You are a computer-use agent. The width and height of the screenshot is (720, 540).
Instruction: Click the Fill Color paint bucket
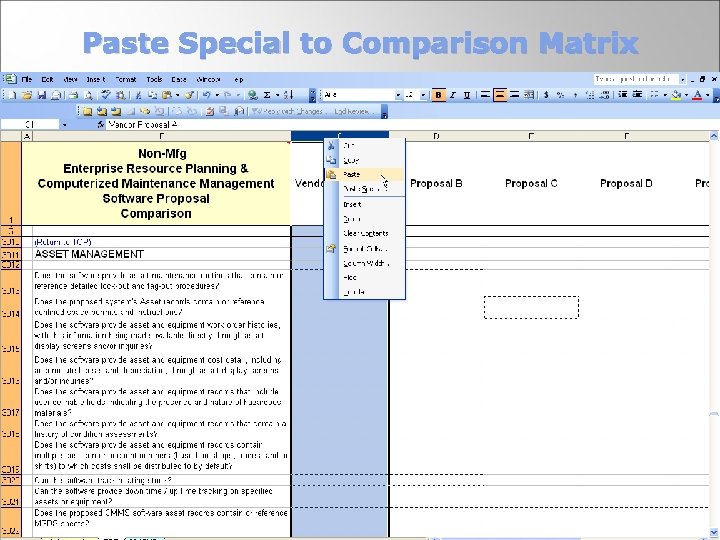(x=676, y=95)
